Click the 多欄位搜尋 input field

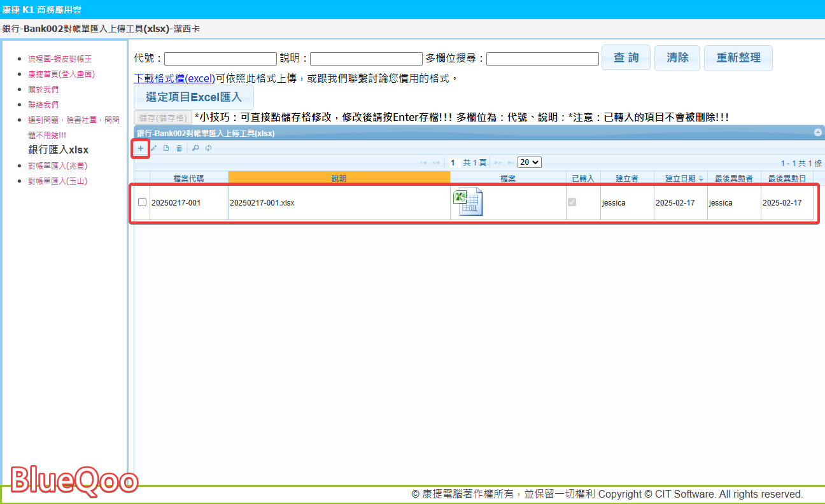[542, 59]
